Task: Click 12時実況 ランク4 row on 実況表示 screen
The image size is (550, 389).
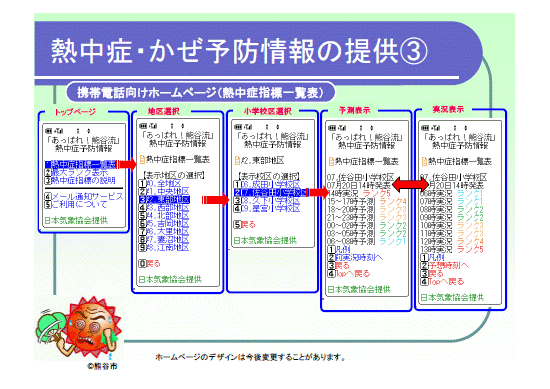Action: point(452,242)
